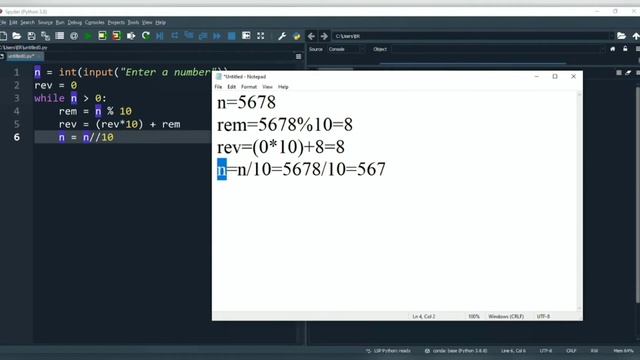Open the Help Source Console dropdown

coord(346,49)
